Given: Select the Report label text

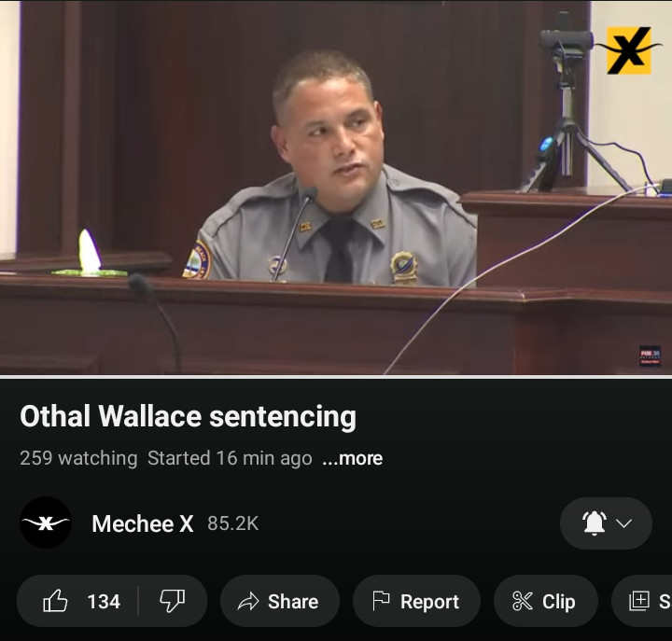Looking at the screenshot, I should point(429,602).
